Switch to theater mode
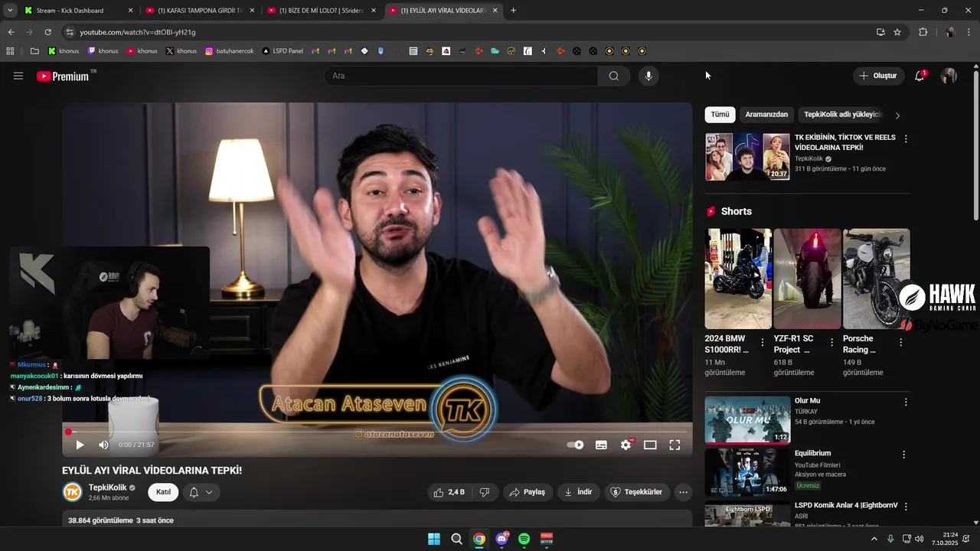Image resolution: width=980 pixels, height=551 pixels. [650, 445]
